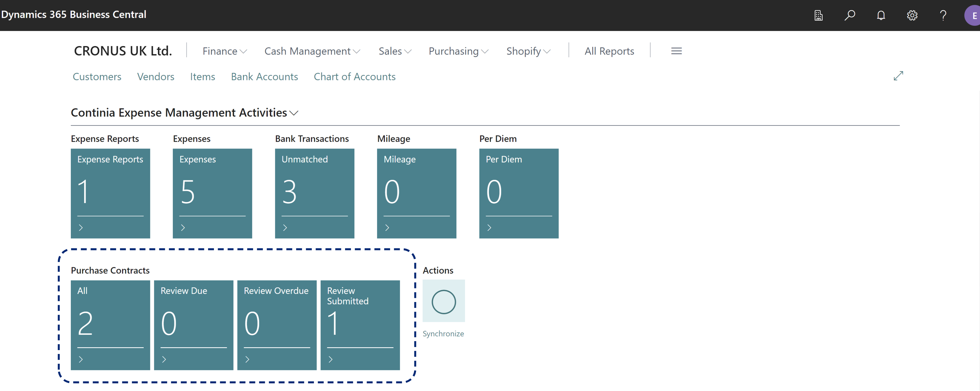
Task: Open All Reports
Action: 609,51
